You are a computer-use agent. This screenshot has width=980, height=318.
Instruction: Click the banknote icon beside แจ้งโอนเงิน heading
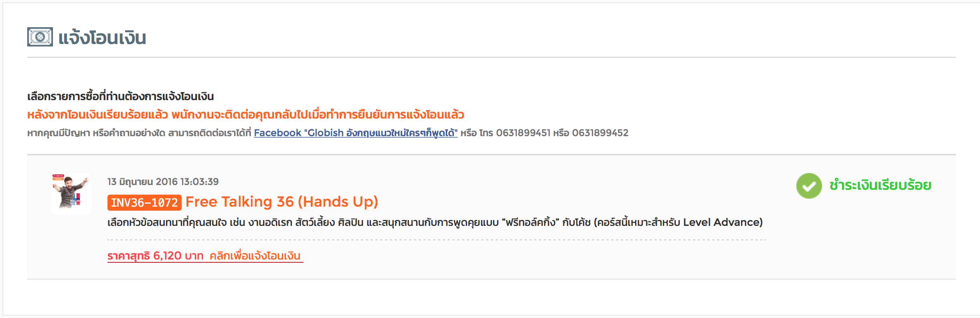[x=40, y=37]
